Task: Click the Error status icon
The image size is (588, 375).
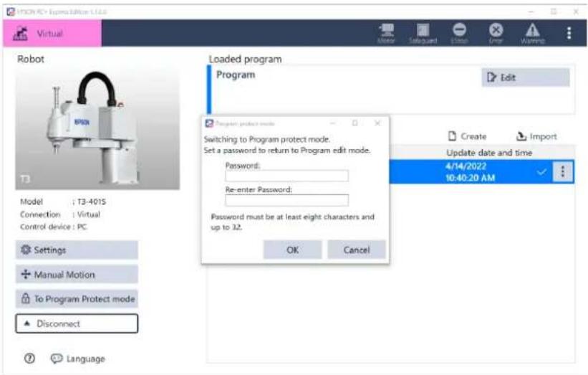Action: coord(496,34)
